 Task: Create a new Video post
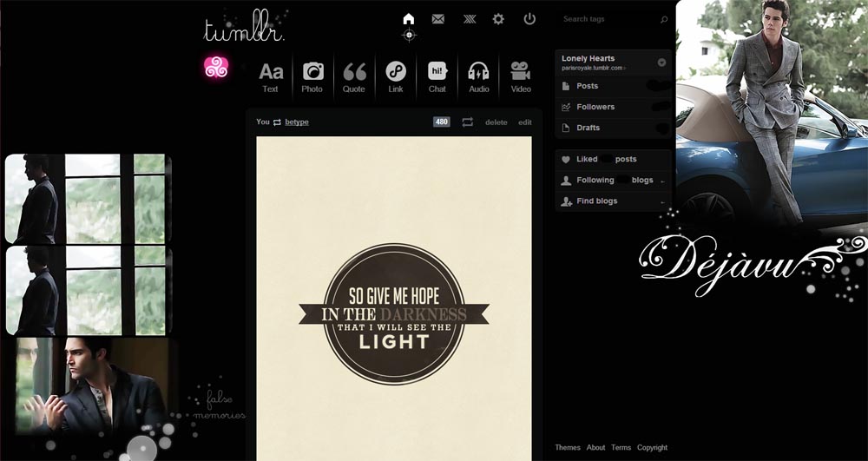tap(520, 77)
